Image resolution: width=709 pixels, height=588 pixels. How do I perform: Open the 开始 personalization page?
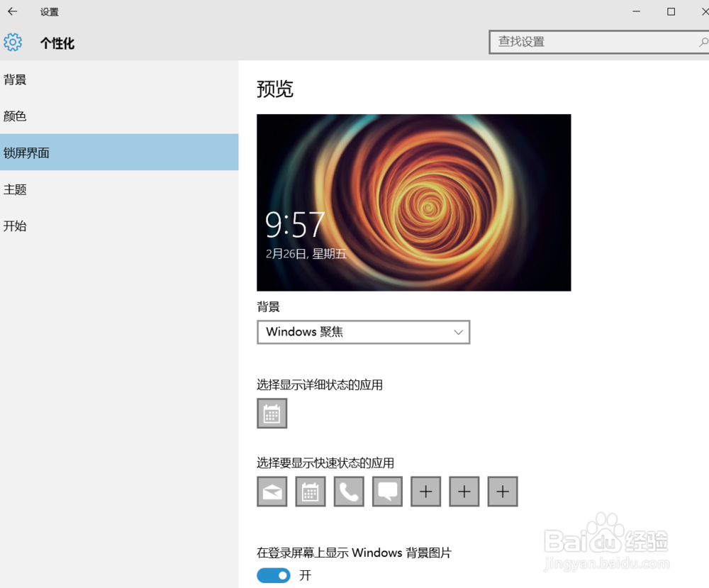point(15,226)
